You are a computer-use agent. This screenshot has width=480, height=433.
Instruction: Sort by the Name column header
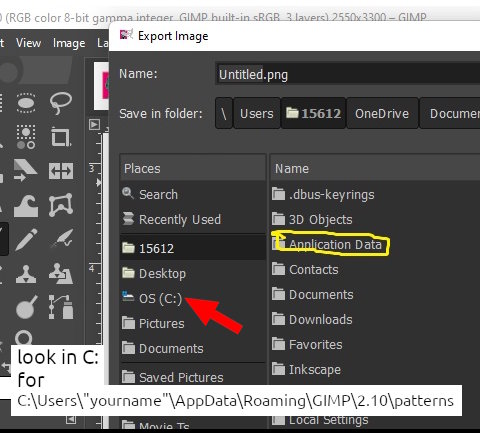pos(375,168)
